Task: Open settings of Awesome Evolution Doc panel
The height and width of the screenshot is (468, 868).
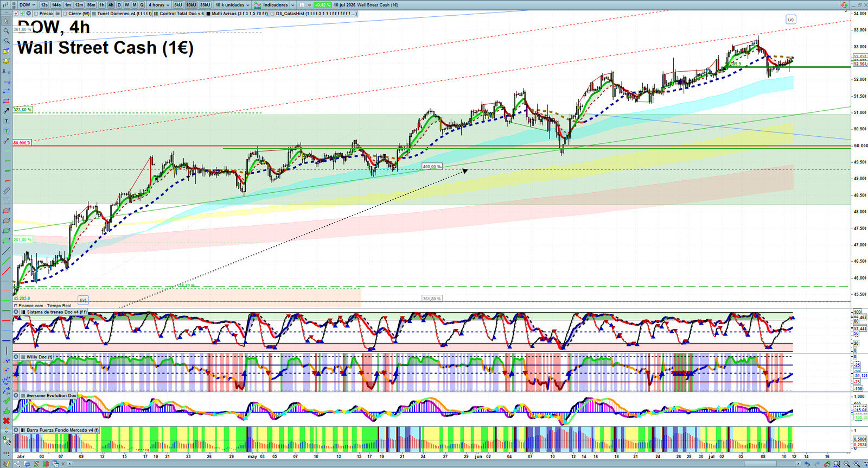Action: pyautogui.click(x=16, y=395)
